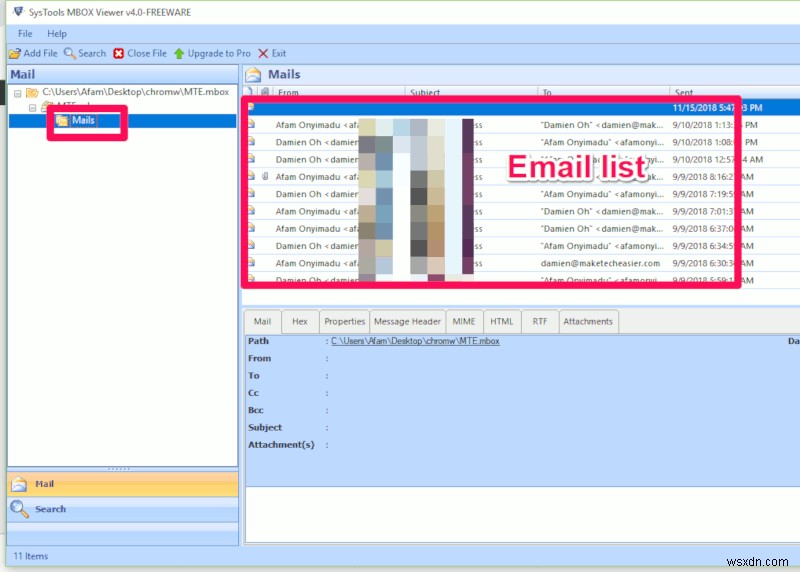
Task: Click envelope icon of 9/9/2018 7:19 email
Action: pos(251,194)
